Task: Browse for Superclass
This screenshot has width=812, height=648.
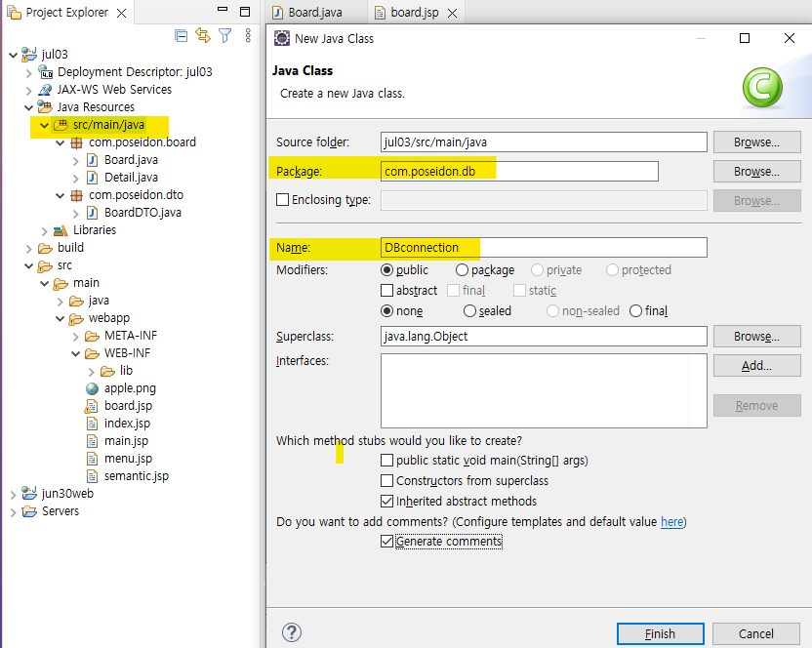Action: pyautogui.click(x=756, y=336)
